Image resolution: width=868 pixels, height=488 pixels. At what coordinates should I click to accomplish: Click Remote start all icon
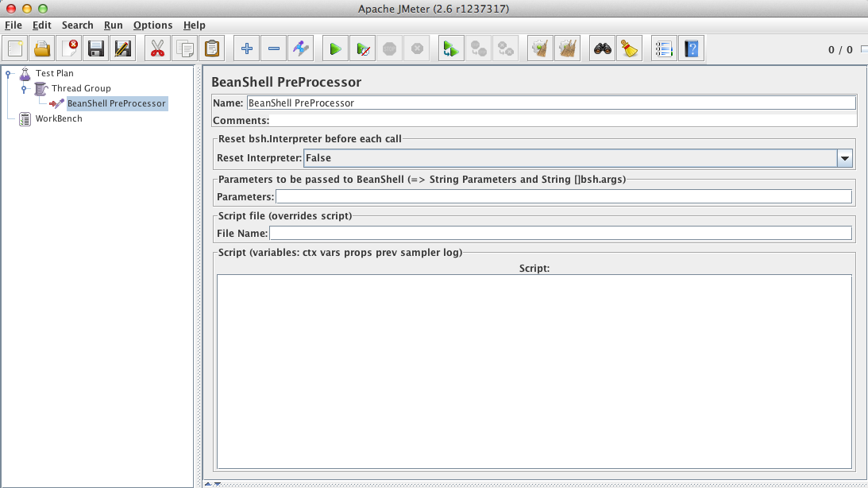(x=451, y=48)
